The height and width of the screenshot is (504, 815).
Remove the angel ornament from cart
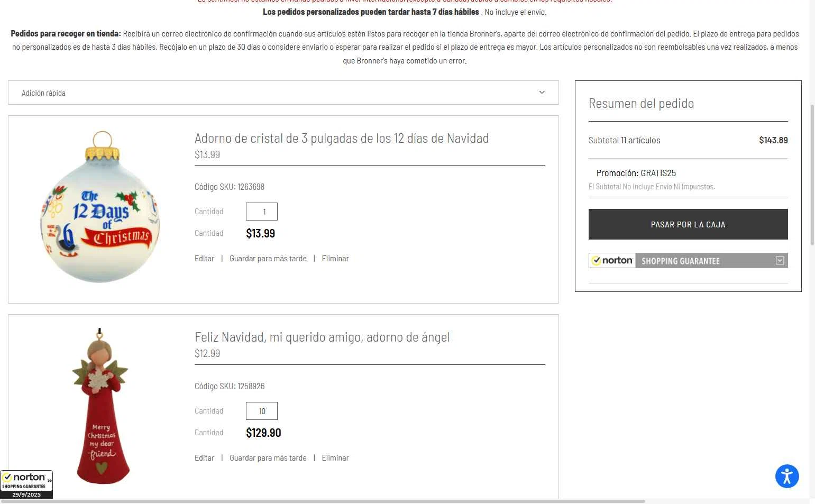335,458
